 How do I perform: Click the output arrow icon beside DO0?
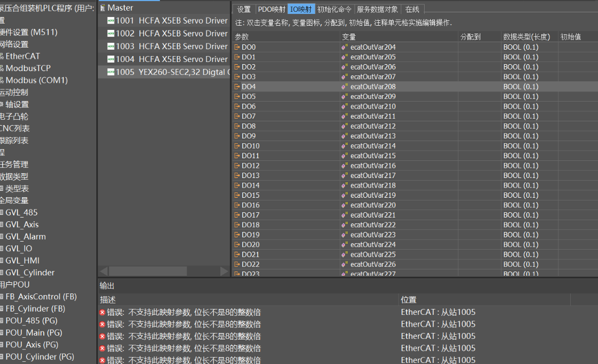pyautogui.click(x=237, y=47)
